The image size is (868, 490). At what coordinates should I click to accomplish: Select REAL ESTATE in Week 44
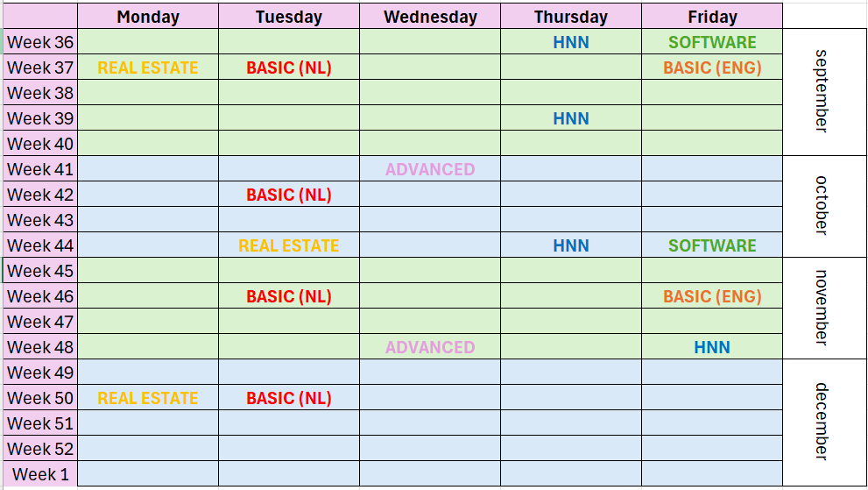coord(289,245)
